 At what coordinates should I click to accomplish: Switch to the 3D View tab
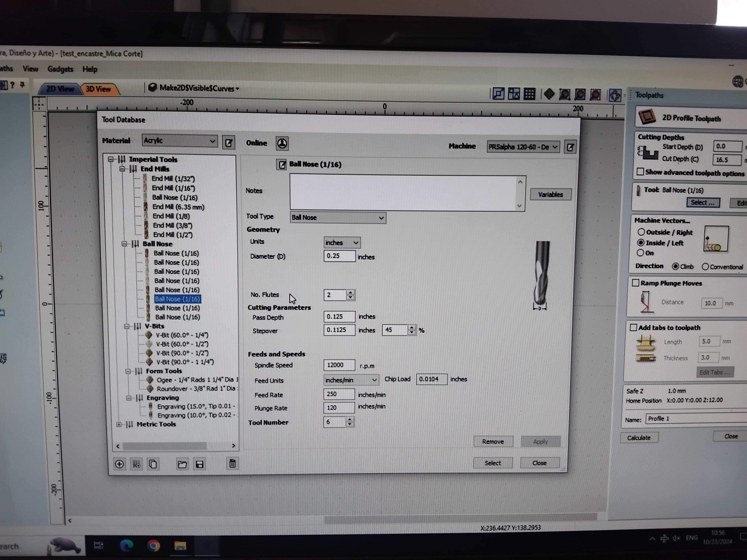[98, 89]
